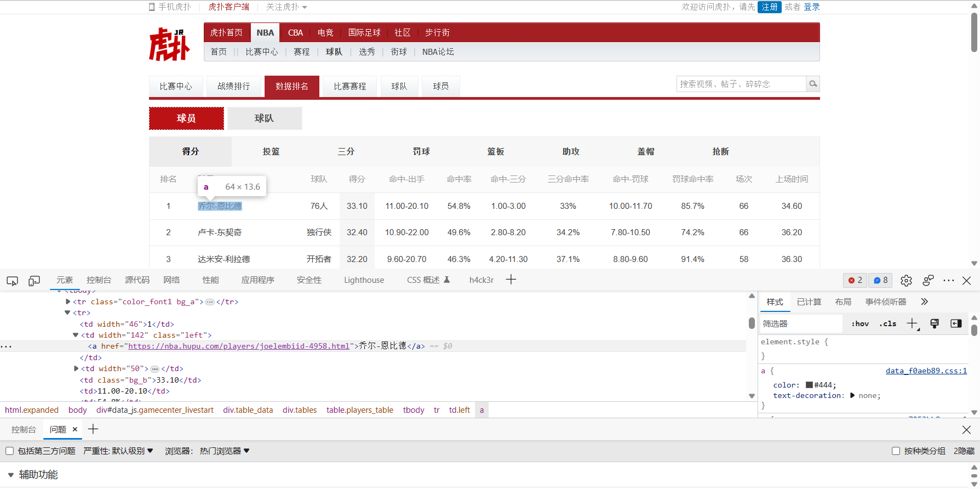Screen dimensions: 980x489
Task: Open CSS 概述 tab
Action: pos(428,280)
